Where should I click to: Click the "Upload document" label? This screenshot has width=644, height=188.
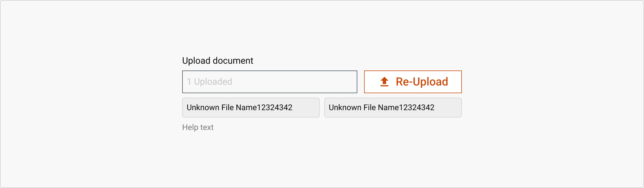(x=217, y=61)
